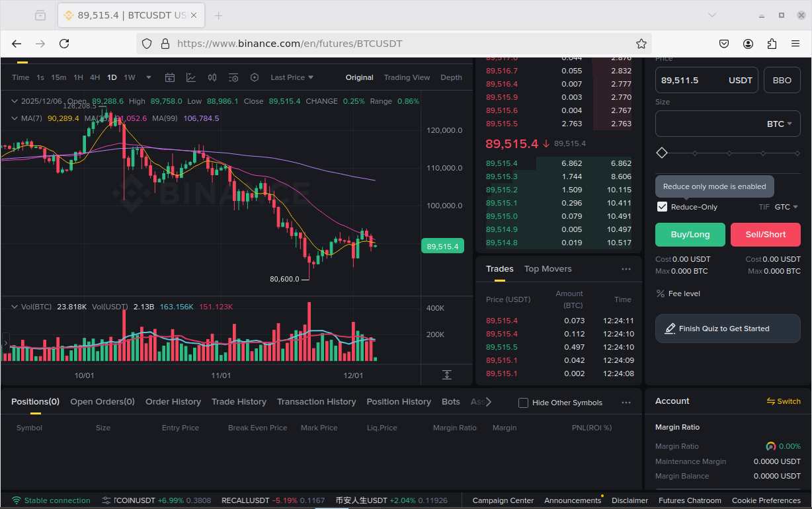Expand more time intervals dropdown arrow

pyautogui.click(x=148, y=77)
